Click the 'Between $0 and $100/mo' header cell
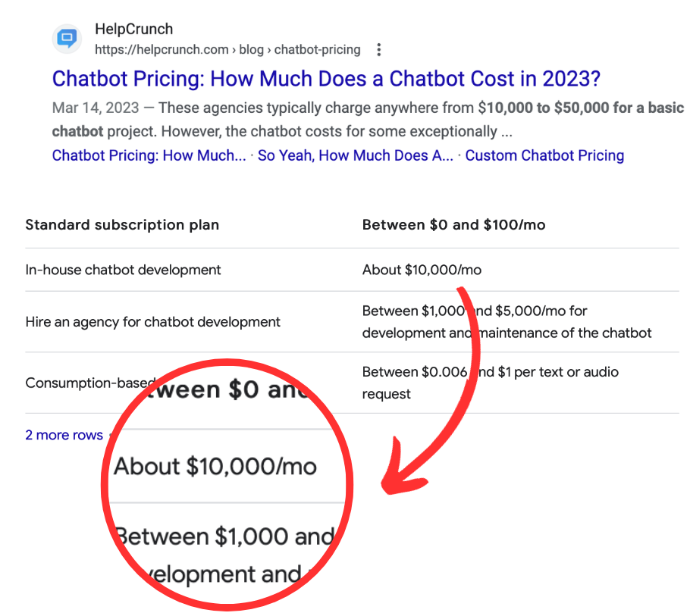The height and width of the screenshot is (616, 690). [x=453, y=225]
